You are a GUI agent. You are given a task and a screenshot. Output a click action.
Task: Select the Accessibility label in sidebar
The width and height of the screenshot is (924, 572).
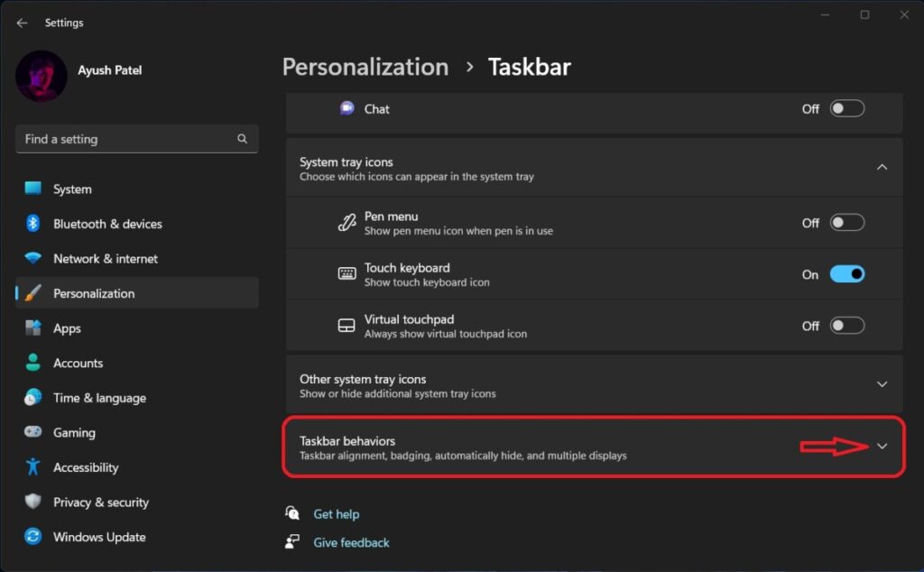pos(86,467)
